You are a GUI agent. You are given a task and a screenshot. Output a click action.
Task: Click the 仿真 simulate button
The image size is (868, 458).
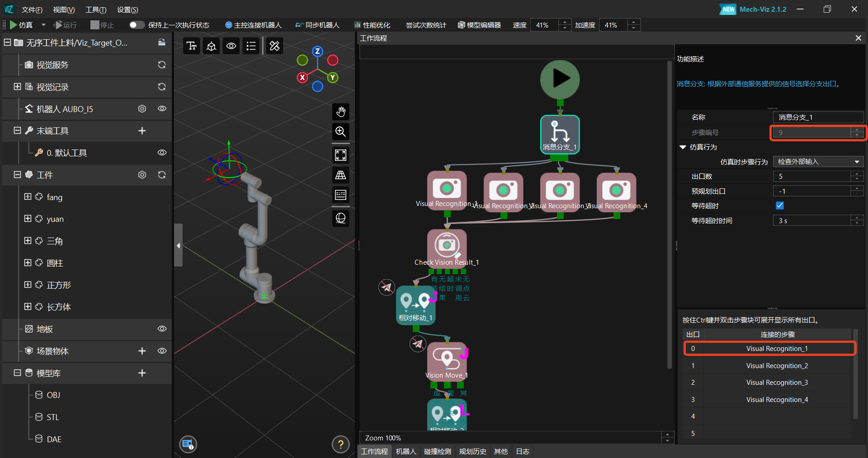click(x=21, y=25)
